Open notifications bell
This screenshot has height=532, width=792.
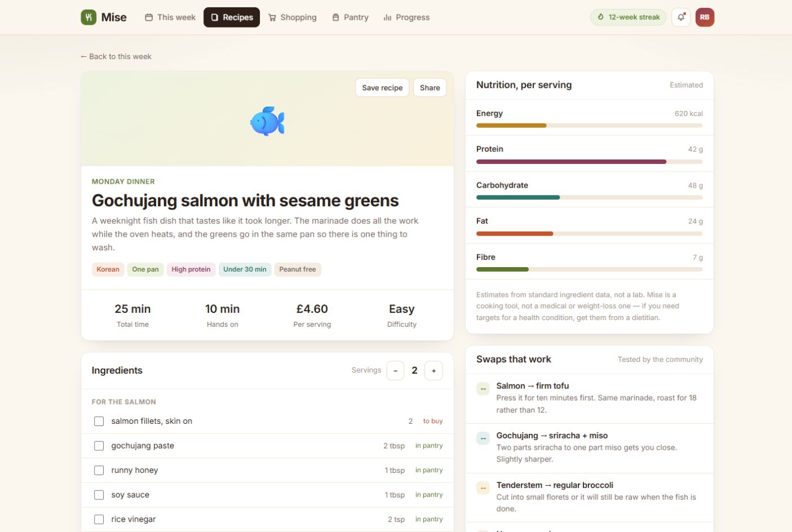coord(681,17)
